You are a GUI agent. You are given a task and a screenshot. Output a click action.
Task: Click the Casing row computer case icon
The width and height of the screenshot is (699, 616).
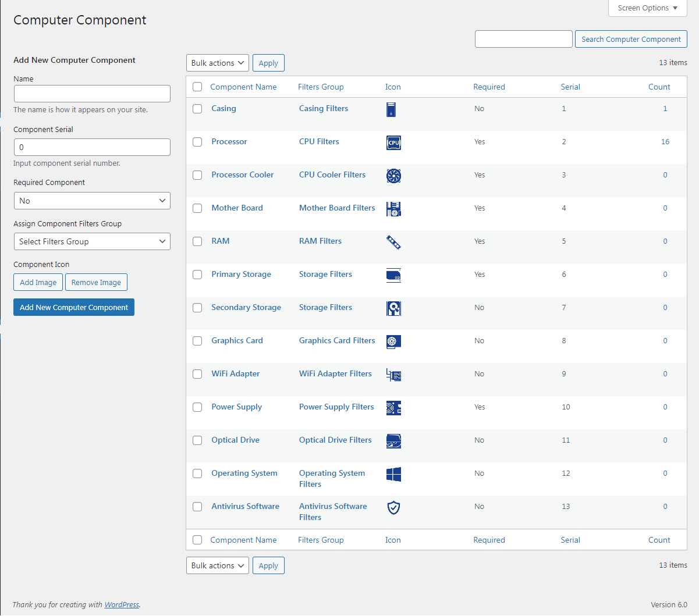click(x=391, y=109)
